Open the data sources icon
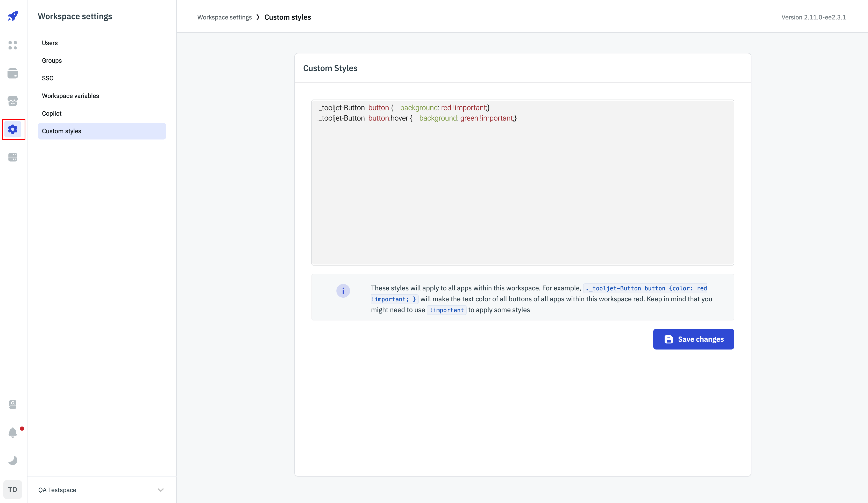Image resolution: width=868 pixels, height=503 pixels. tap(13, 157)
